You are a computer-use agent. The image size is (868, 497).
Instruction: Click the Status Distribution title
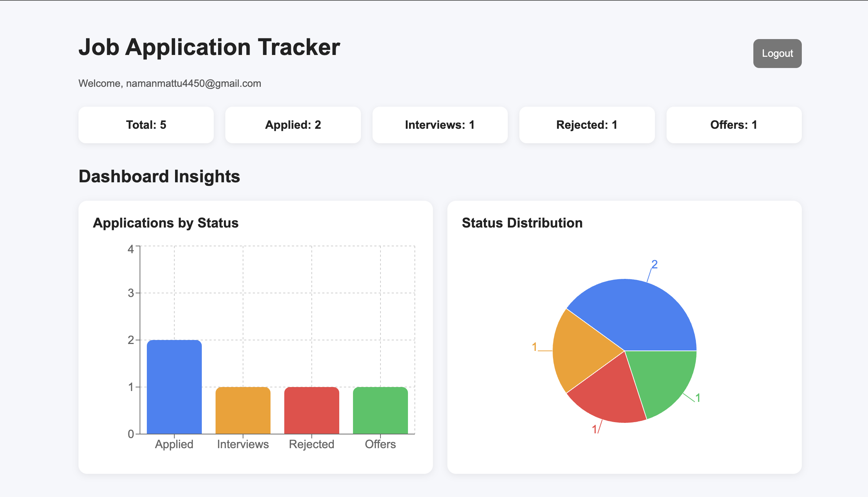pos(522,223)
